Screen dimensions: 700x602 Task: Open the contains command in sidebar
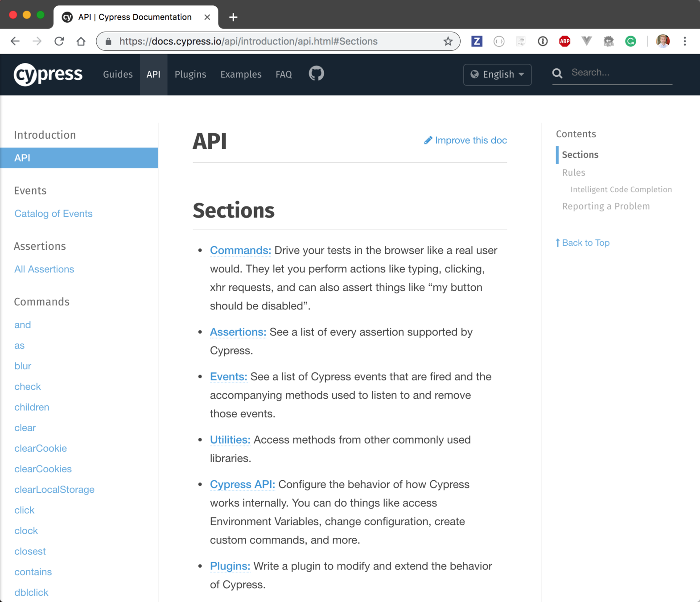coord(33,572)
